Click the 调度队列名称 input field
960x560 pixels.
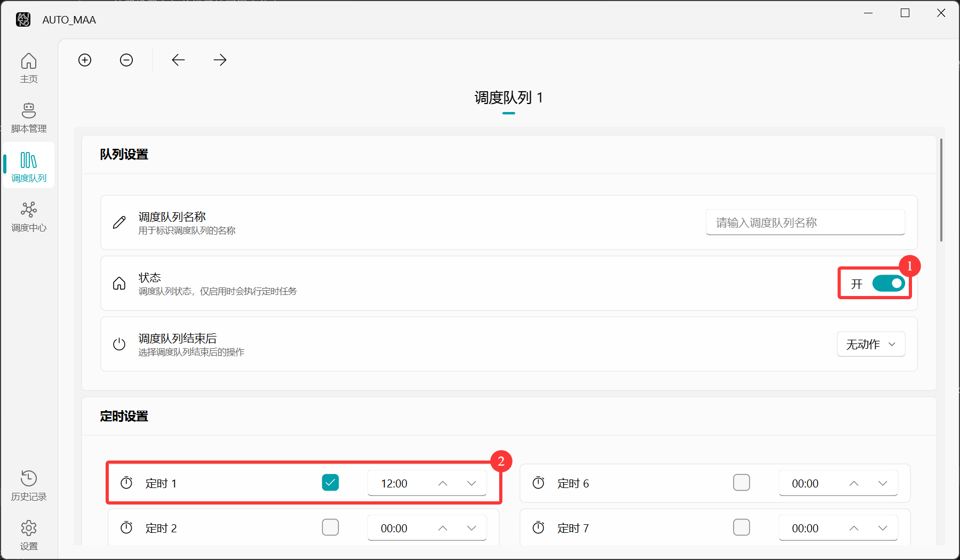point(805,222)
